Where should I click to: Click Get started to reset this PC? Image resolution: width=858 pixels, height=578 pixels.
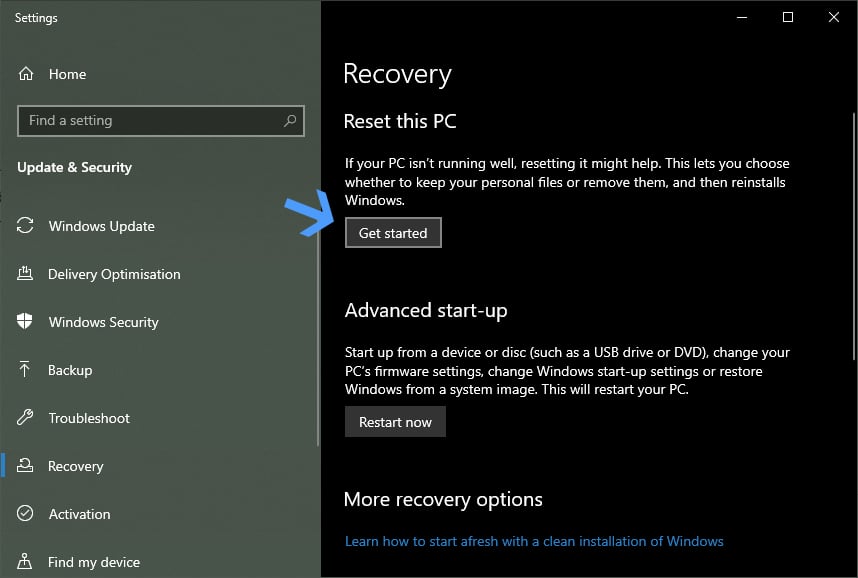click(x=393, y=232)
